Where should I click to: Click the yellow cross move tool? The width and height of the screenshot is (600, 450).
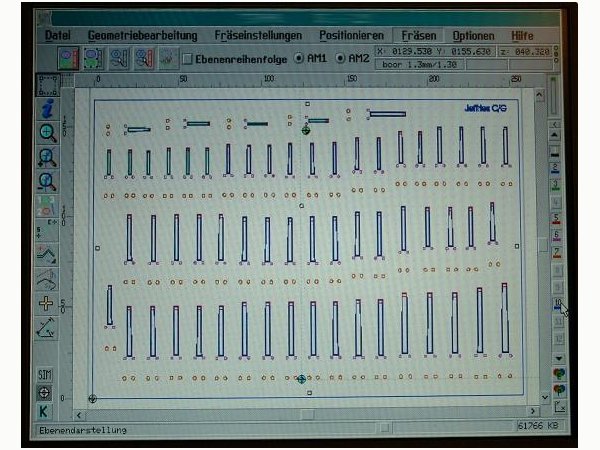[46, 302]
